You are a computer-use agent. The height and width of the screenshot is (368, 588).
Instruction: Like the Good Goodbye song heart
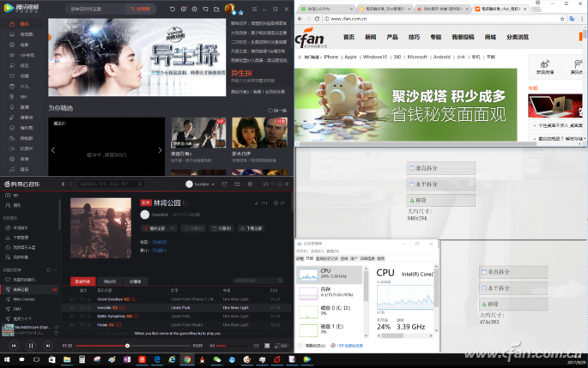coord(82,299)
